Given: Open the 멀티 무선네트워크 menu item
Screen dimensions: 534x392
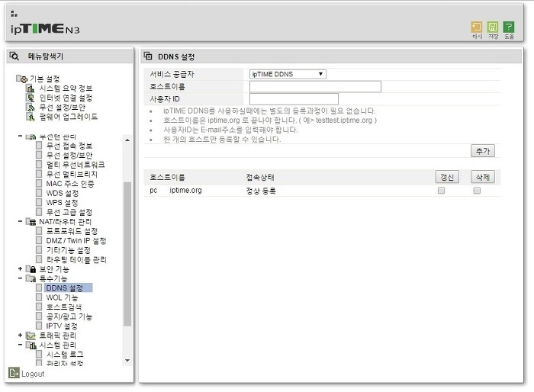Looking at the screenshot, I should (x=76, y=165).
